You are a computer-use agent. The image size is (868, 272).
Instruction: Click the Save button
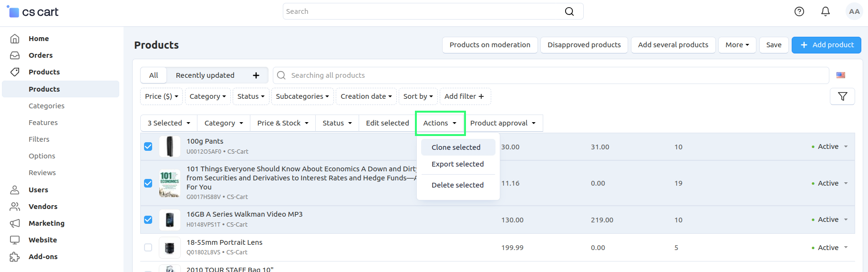[774, 45]
